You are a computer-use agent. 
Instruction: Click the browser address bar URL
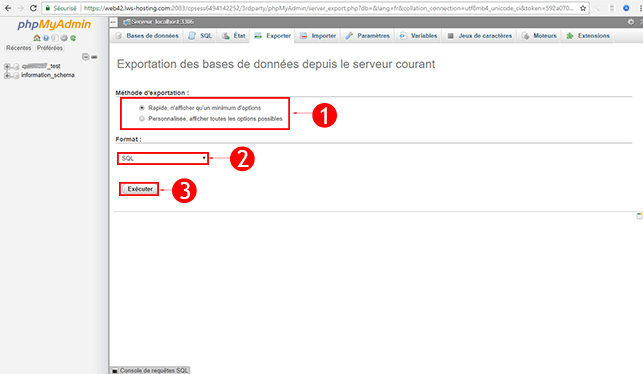[328, 8]
